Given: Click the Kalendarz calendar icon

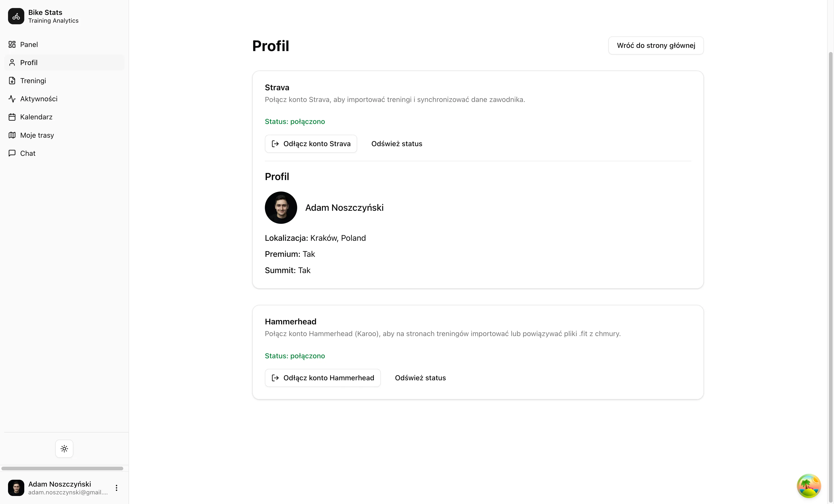Looking at the screenshot, I should point(12,117).
